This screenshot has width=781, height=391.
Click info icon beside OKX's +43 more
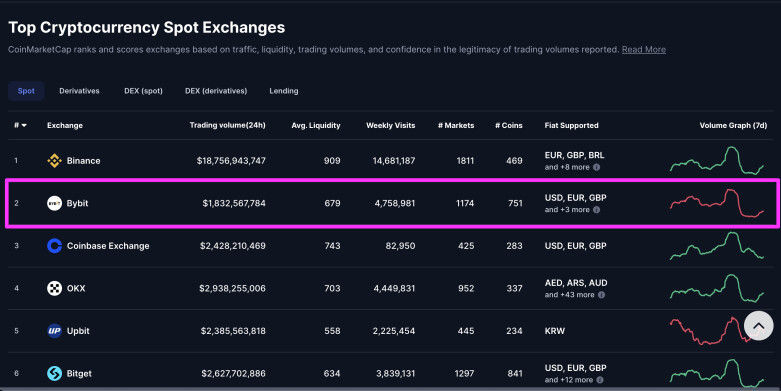pos(602,295)
